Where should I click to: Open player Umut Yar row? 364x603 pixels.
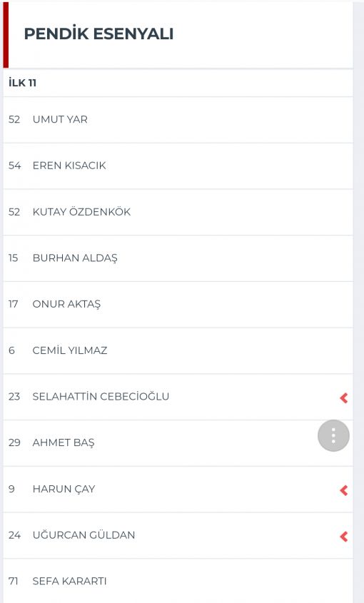pos(178,120)
